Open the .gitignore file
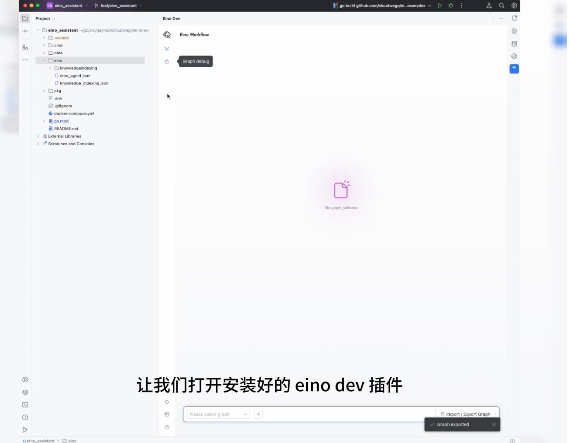Image resolution: width=570 pixels, height=443 pixels. click(60, 106)
